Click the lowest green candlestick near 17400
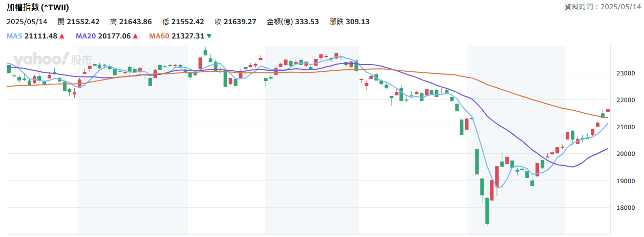This screenshot has width=644, height=237. coord(487,210)
